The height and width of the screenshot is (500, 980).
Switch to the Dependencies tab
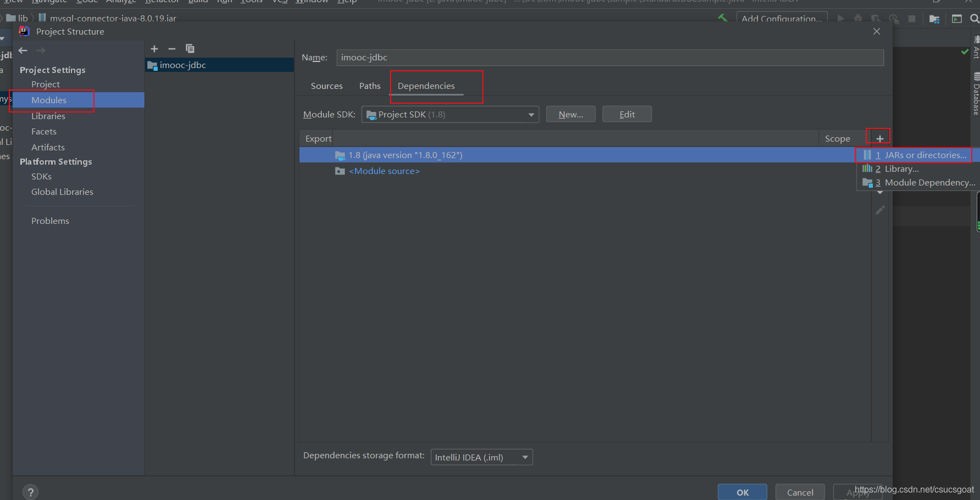click(x=426, y=86)
